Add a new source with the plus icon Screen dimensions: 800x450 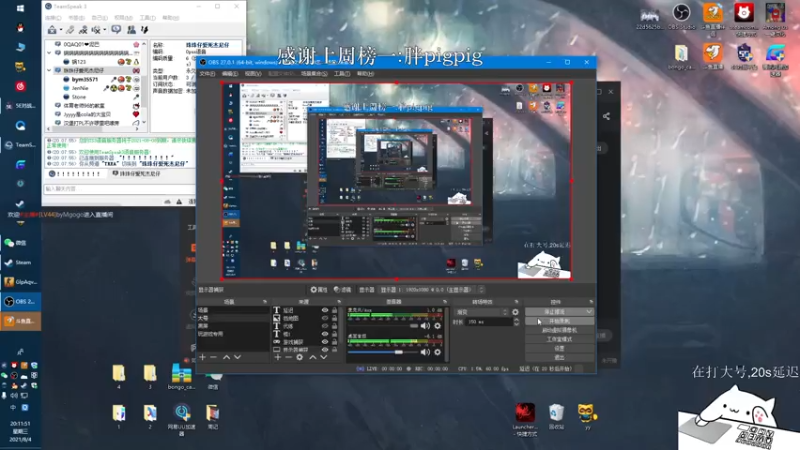[278, 357]
